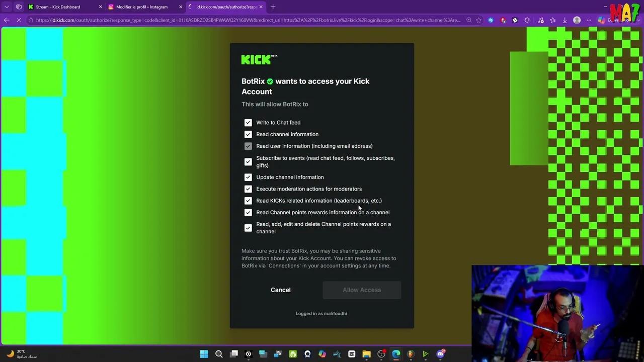Image resolution: width=644 pixels, height=362 pixels.
Task: Open the browser downloads icon
Action: (x=565, y=20)
